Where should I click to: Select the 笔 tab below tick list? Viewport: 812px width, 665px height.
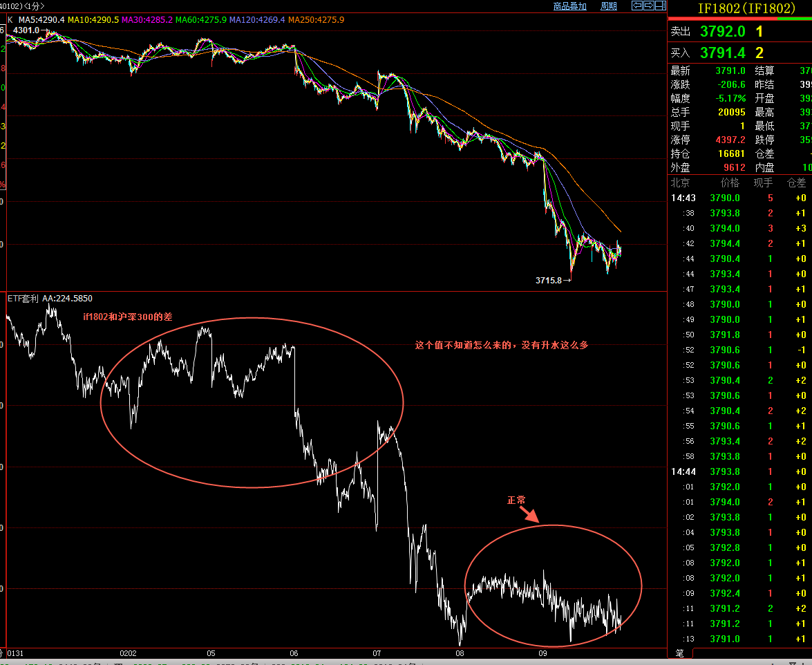click(x=680, y=653)
